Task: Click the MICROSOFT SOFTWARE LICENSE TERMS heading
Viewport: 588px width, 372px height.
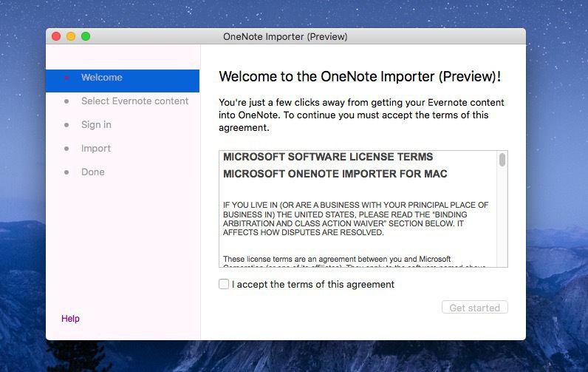Action: coord(328,157)
